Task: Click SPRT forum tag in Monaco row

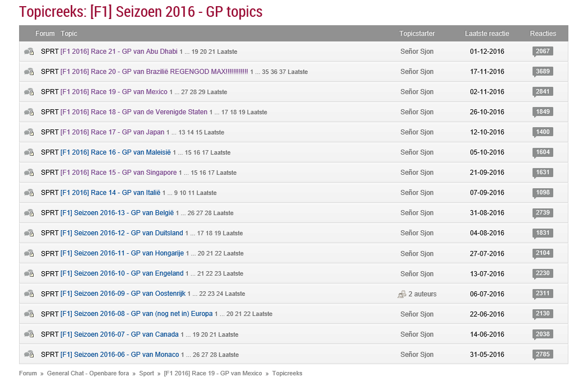Action: 49,355
